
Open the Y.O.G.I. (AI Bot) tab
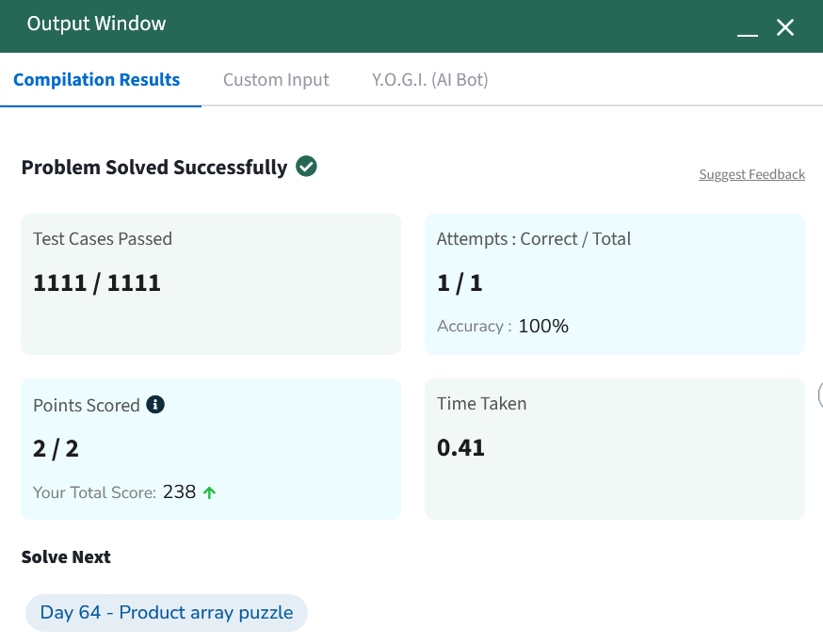pyautogui.click(x=430, y=80)
